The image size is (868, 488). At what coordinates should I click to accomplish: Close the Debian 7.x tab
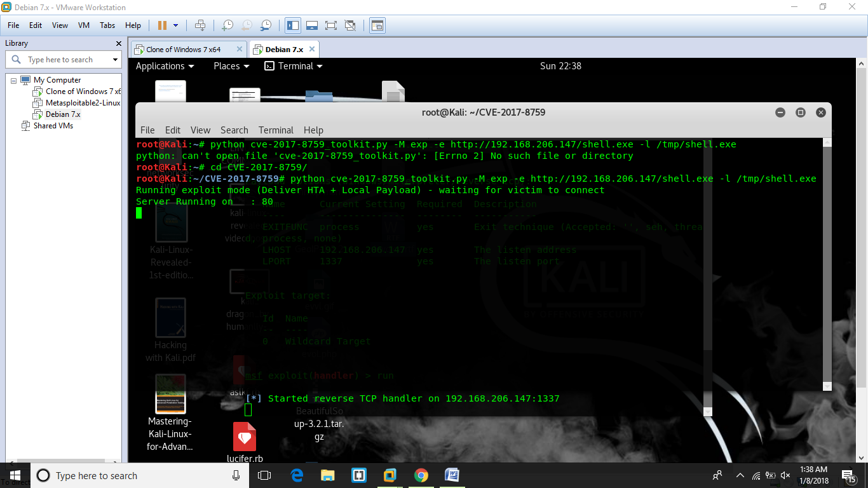click(x=311, y=49)
